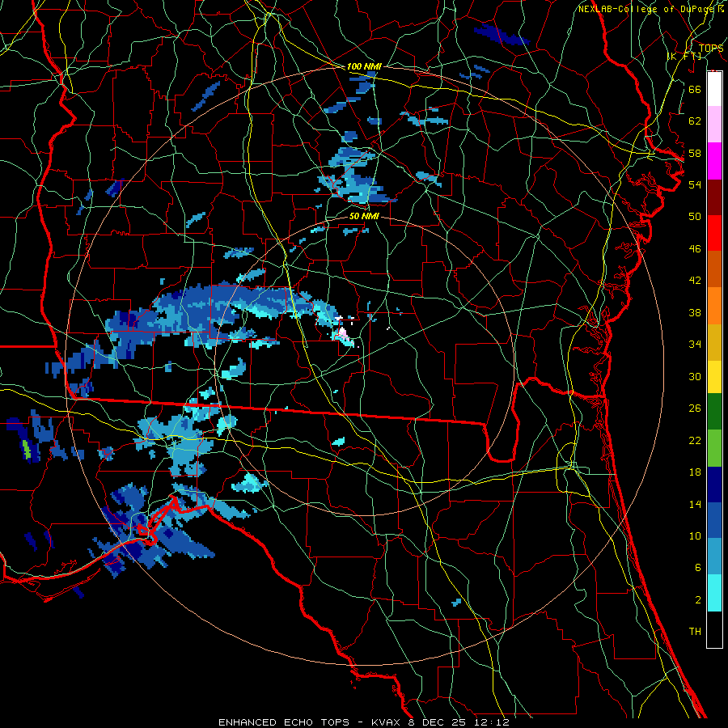Click the "62" legend value
Screen dimensions: 728x728
tap(695, 121)
